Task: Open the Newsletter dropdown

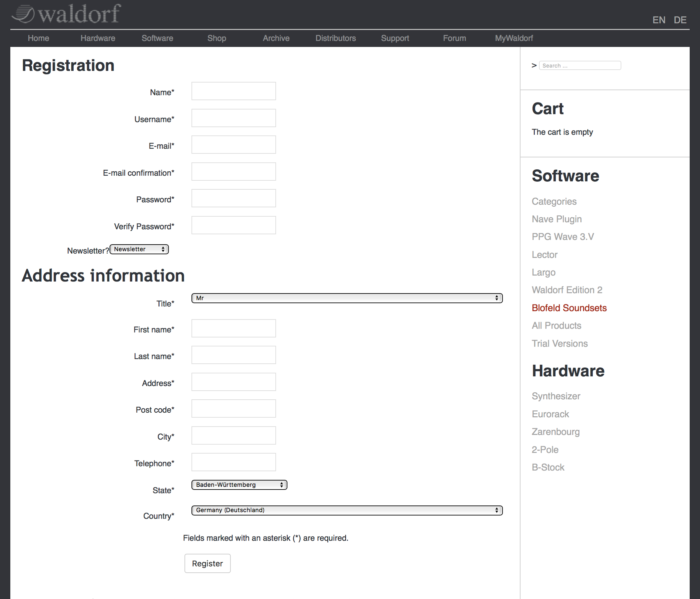Action: [139, 249]
